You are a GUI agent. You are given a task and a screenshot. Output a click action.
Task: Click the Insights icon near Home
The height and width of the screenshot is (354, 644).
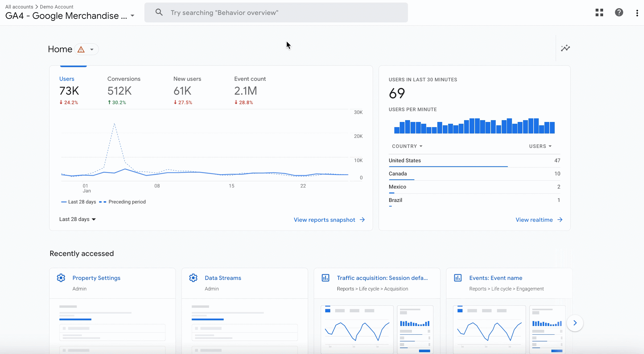(566, 48)
